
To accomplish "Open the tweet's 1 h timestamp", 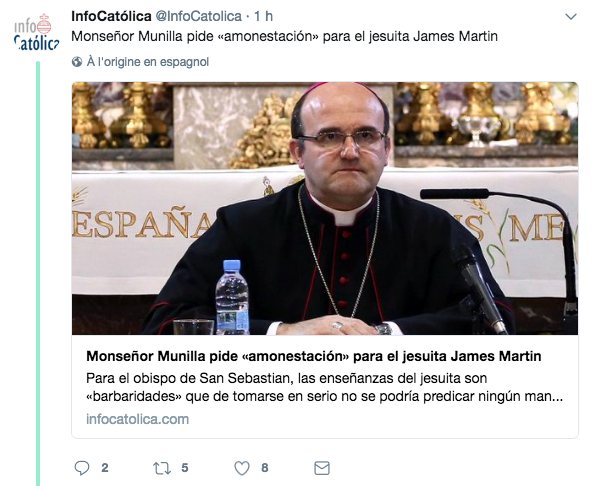I will coord(263,16).
